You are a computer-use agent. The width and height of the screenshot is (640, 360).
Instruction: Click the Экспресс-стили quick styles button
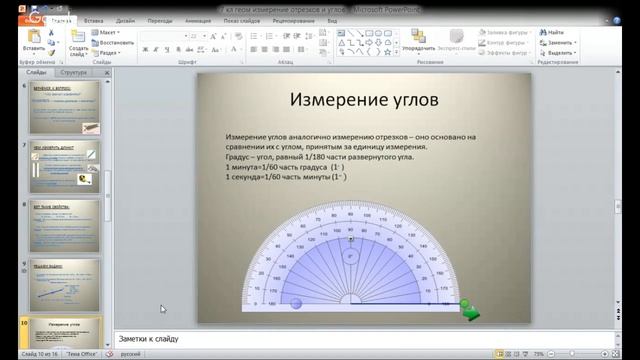[x=456, y=41]
